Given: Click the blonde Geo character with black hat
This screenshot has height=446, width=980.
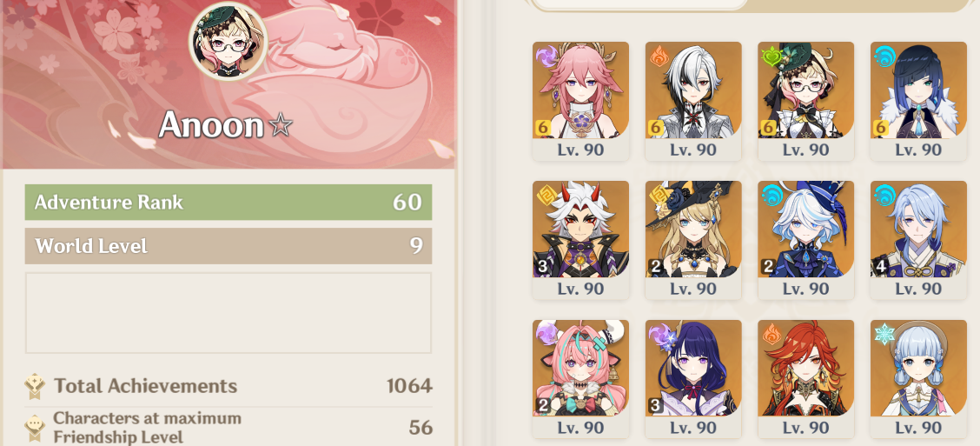Looking at the screenshot, I should pos(693,240).
